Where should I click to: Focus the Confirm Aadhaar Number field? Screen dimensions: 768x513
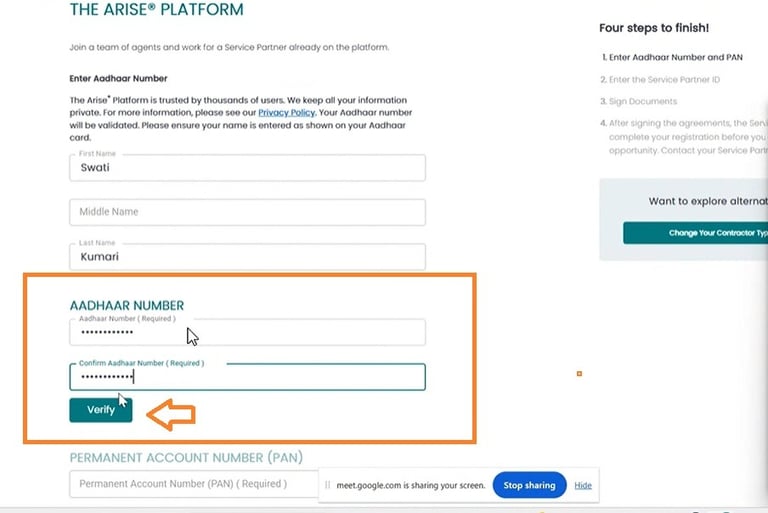coord(247,377)
